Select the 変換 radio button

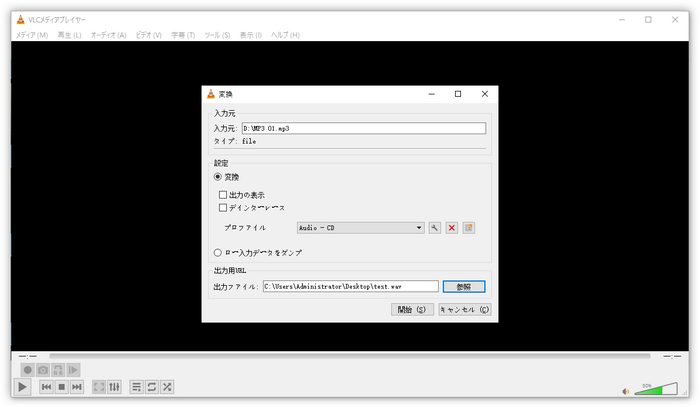(x=218, y=177)
